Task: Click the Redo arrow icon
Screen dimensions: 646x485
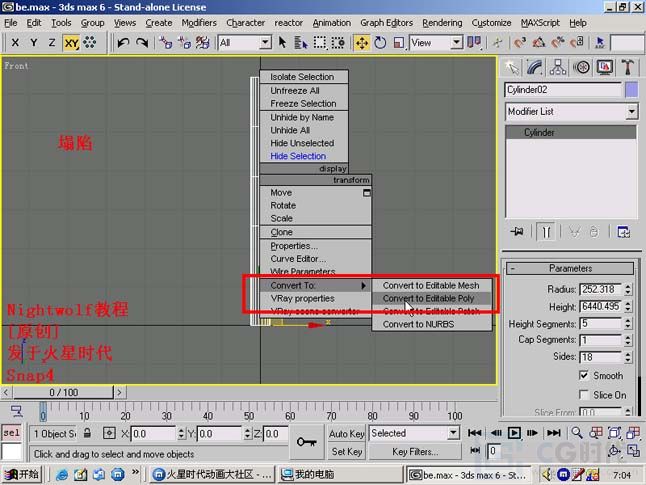Action: (142, 42)
